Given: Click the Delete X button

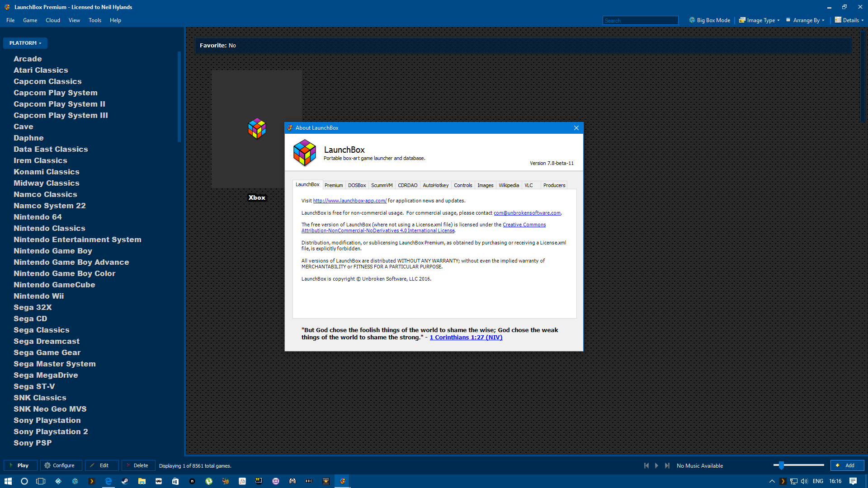Looking at the screenshot, I should [x=138, y=465].
